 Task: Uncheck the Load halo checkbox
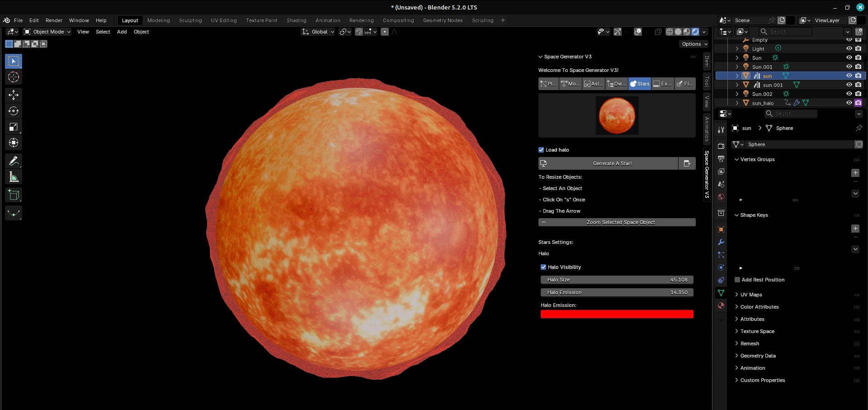coord(541,150)
